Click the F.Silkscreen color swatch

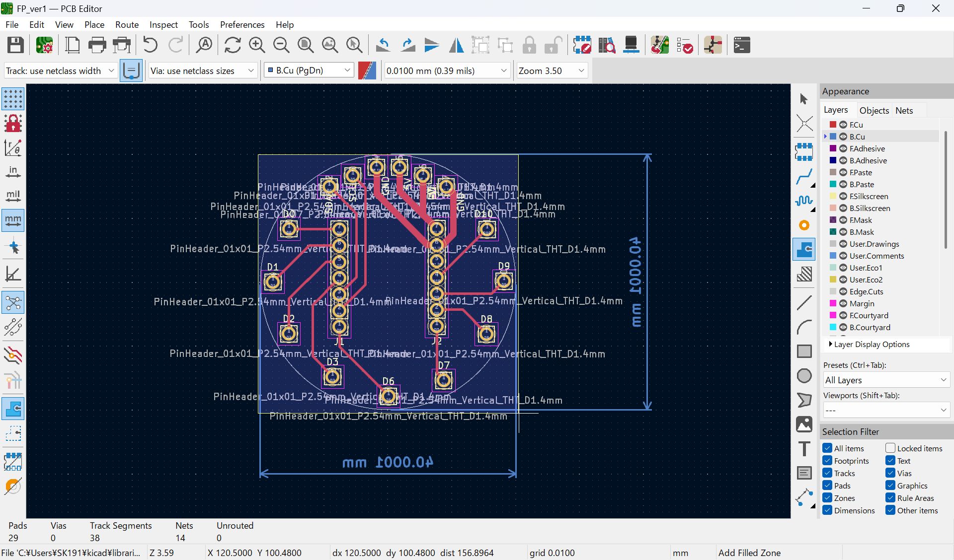(x=833, y=196)
